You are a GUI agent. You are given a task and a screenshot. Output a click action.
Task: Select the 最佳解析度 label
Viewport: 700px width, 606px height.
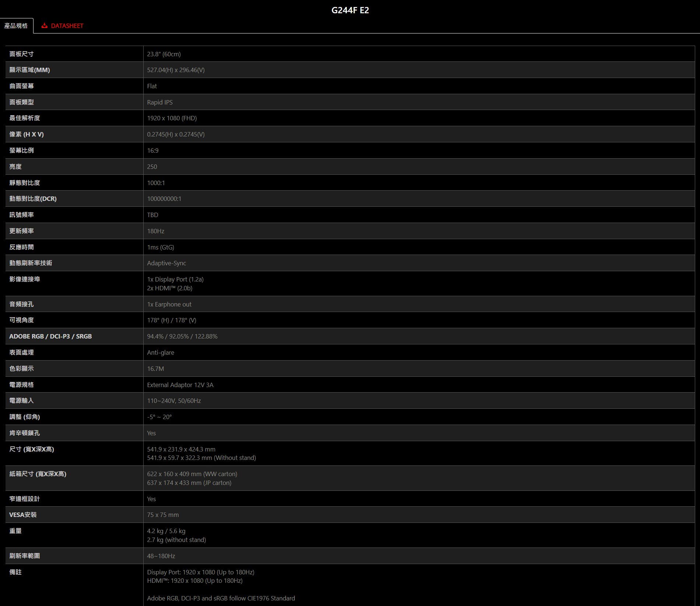(x=25, y=118)
